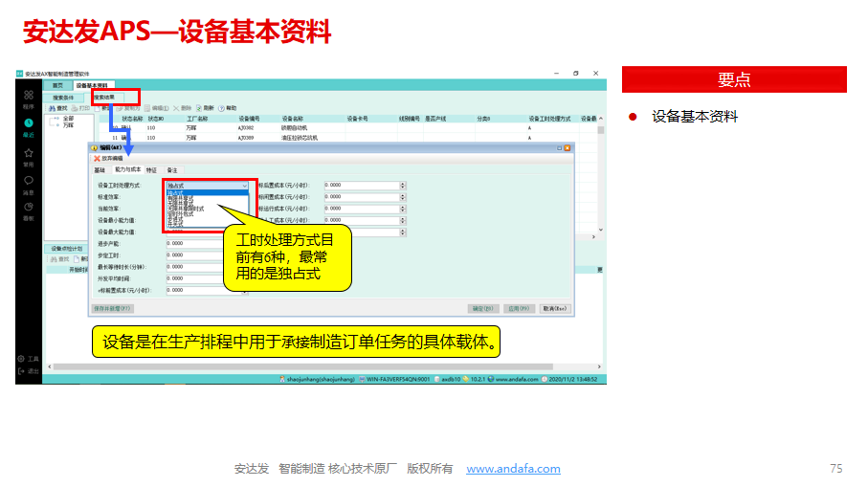Viewport: 868px width, 487px height.
Task: Switch to the 首页 home tab
Action: [57, 85]
